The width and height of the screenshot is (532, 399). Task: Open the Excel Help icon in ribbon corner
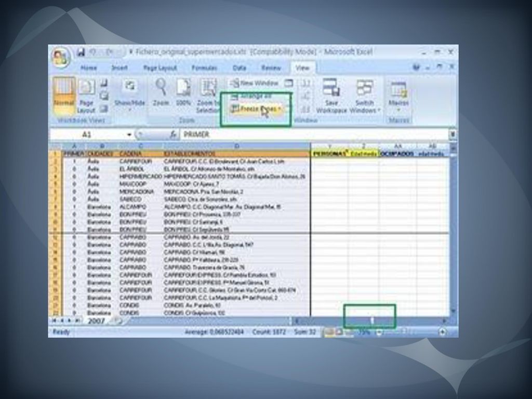(x=416, y=68)
